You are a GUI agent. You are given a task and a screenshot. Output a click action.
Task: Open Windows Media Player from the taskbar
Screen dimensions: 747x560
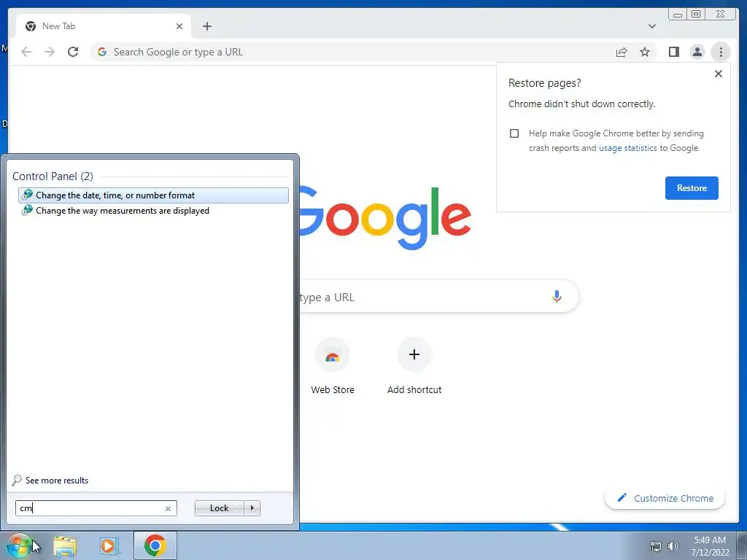[x=109, y=545]
